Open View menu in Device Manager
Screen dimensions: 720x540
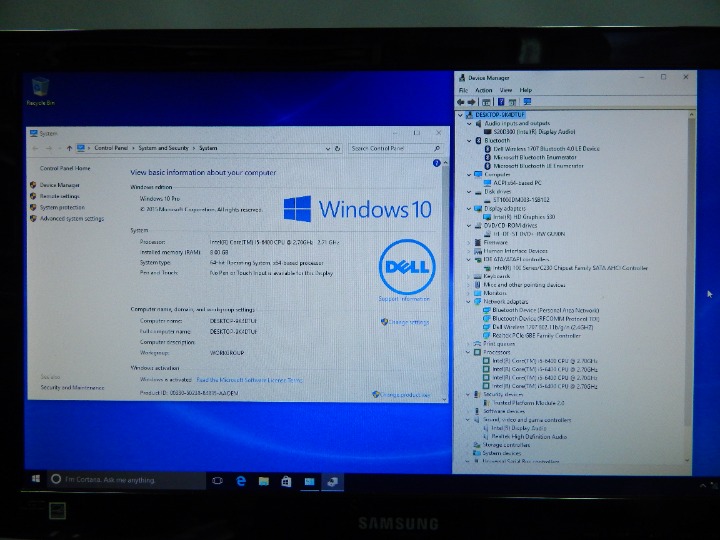[x=506, y=90]
